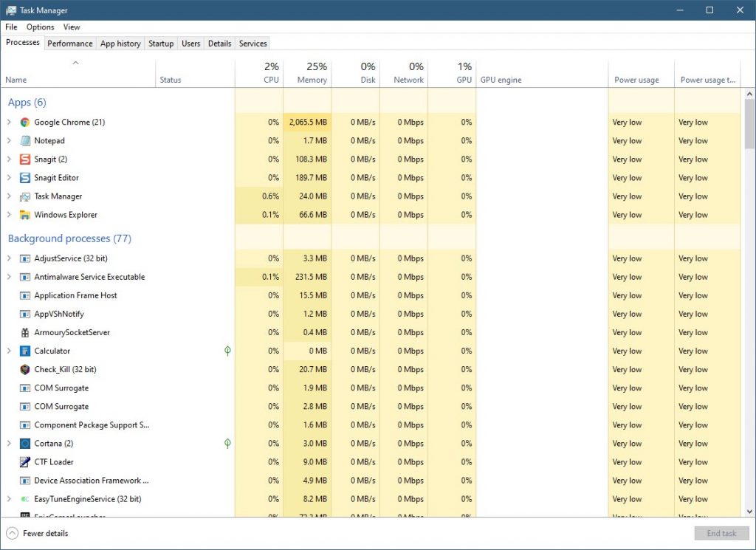This screenshot has width=756, height=550.
Task: Expand the Google Chrome (21) process group
Action: click(x=9, y=123)
